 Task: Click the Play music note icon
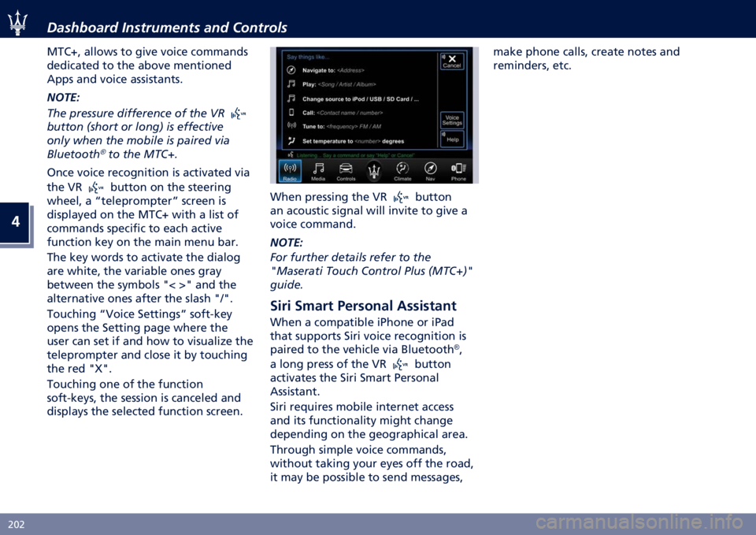coord(291,84)
